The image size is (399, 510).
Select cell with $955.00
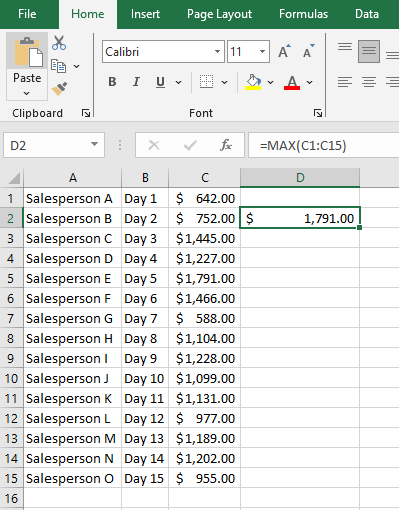(x=204, y=479)
